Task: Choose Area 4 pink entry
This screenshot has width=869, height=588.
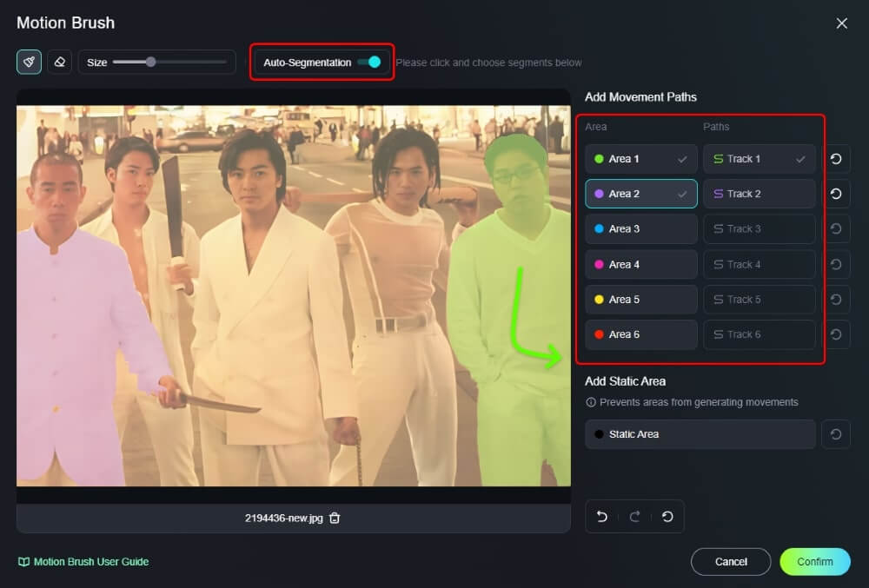Action: click(x=640, y=264)
